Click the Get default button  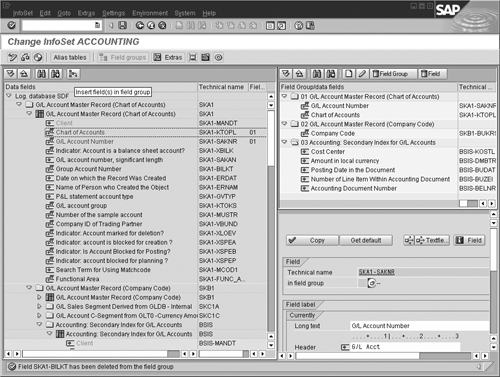click(366, 240)
